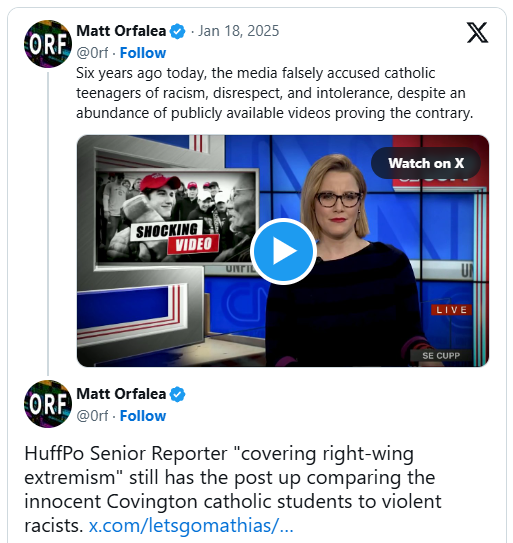The height and width of the screenshot is (543, 513).
Task: Click the Shocking Video inset thumbnail
Action: tap(177, 216)
